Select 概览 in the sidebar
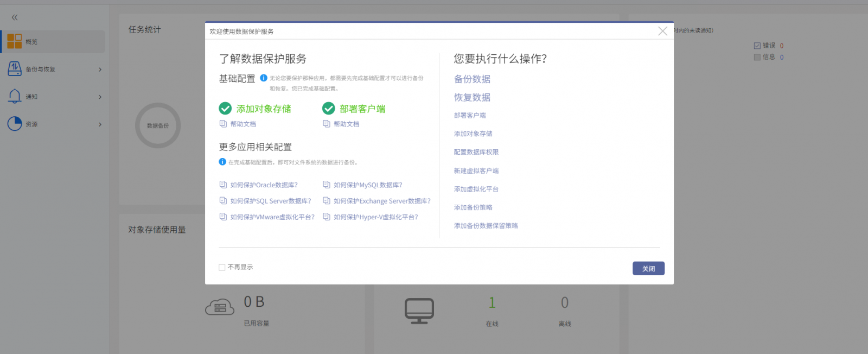Viewport: 868px width, 354px height. click(53, 41)
